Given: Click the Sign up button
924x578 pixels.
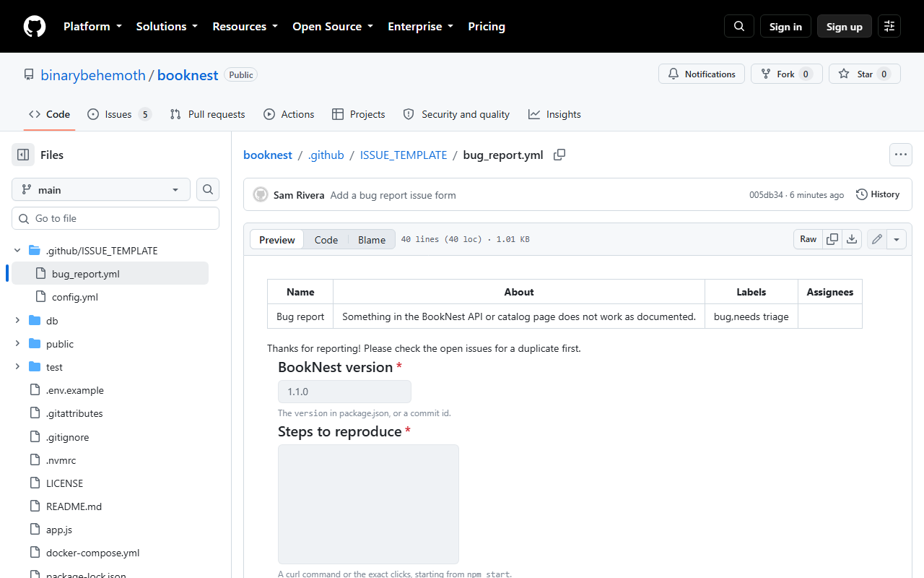Looking at the screenshot, I should (x=845, y=26).
